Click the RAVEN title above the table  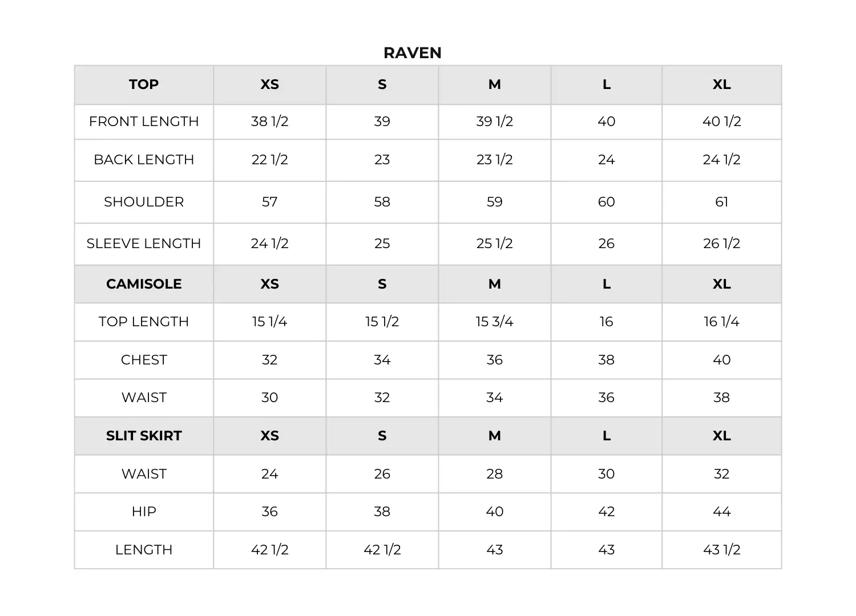pos(413,52)
